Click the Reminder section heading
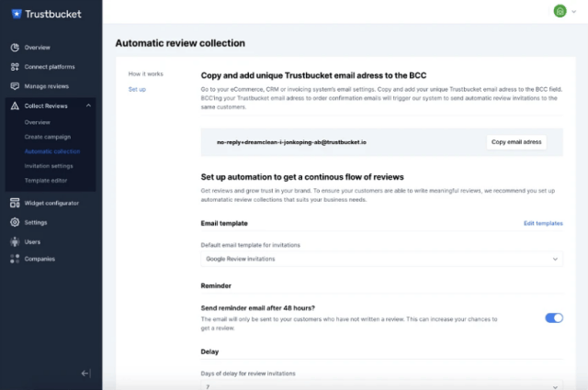This screenshot has width=588, height=390. (216, 286)
